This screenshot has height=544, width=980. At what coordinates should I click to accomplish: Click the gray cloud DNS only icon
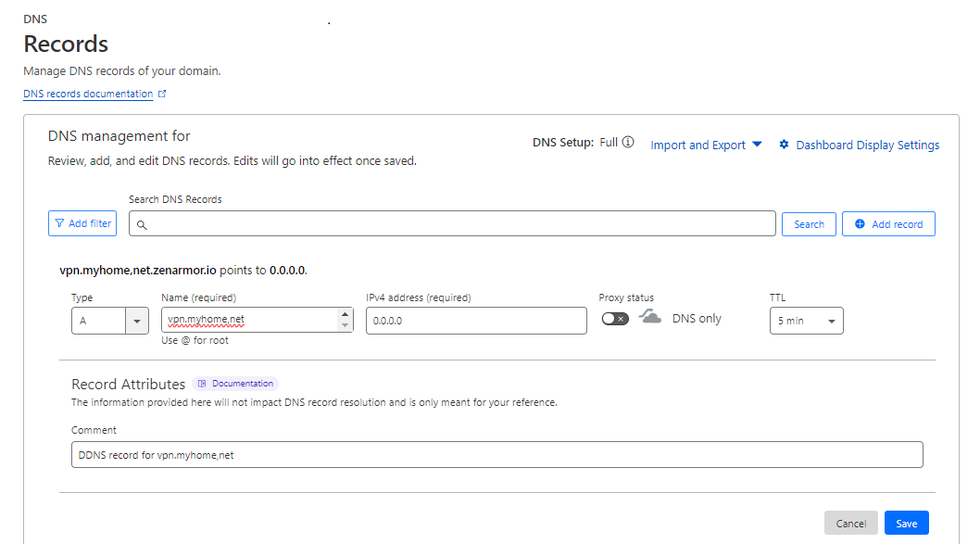650,318
